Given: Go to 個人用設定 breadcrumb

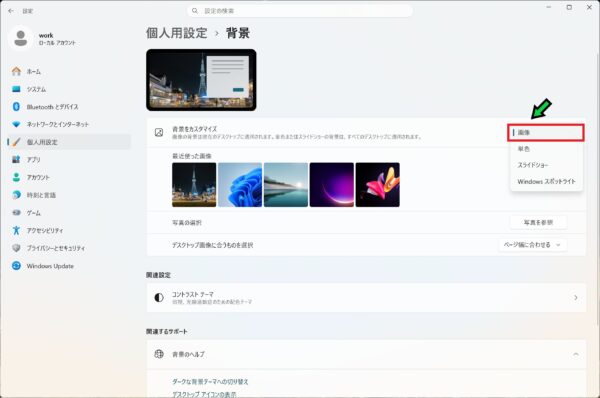Looking at the screenshot, I should point(176,33).
